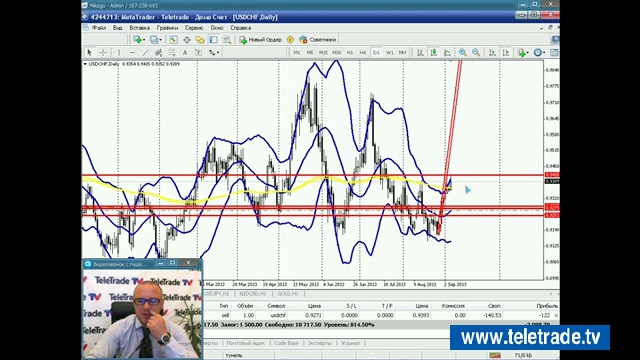Click the usdchf symbol cell

[278, 316]
